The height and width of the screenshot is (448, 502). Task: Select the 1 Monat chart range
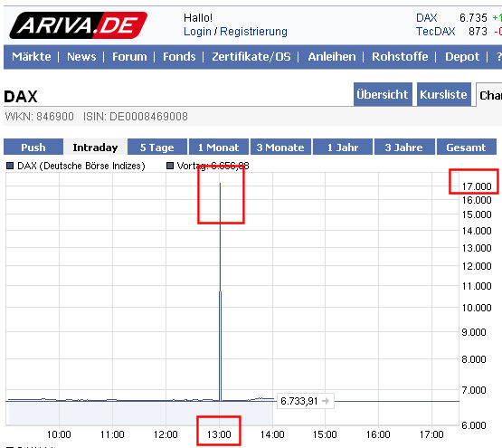click(218, 148)
